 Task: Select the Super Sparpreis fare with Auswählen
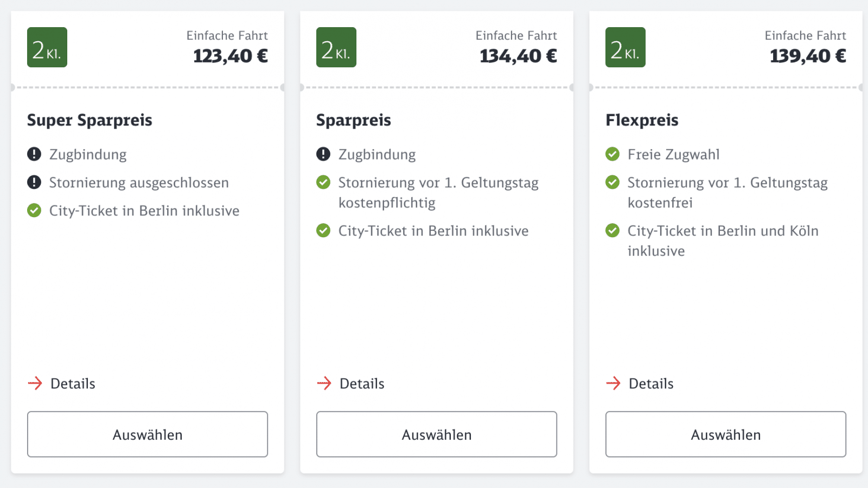click(148, 434)
